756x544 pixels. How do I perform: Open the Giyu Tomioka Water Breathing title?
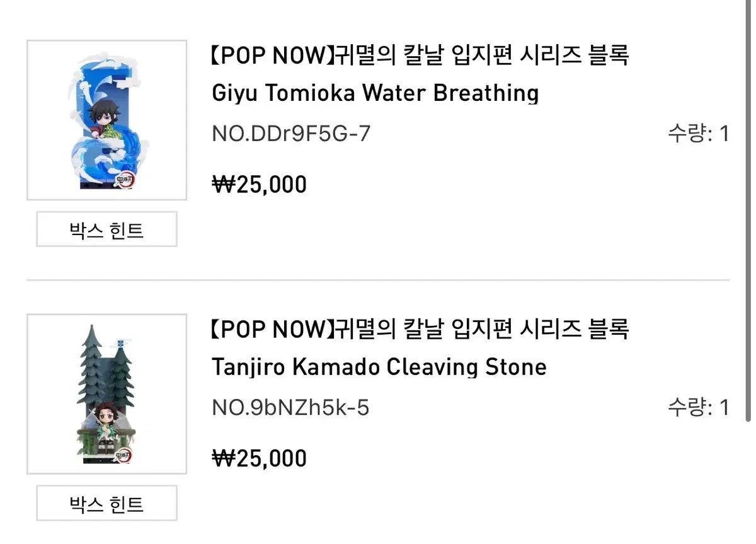click(375, 93)
